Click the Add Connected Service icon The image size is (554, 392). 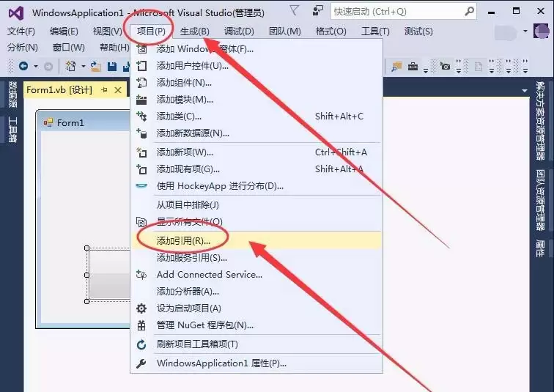141,274
